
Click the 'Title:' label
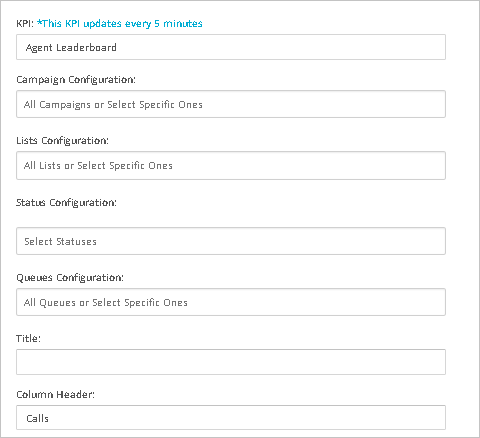coord(28,339)
